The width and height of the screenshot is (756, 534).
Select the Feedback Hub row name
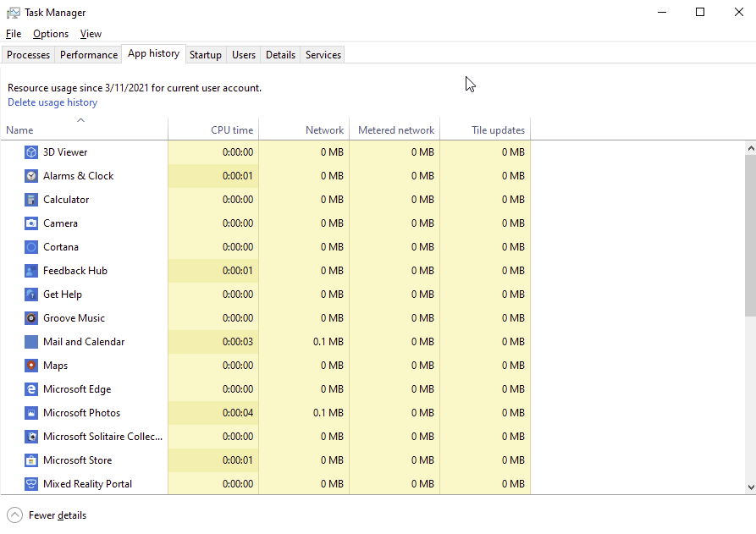click(x=75, y=270)
